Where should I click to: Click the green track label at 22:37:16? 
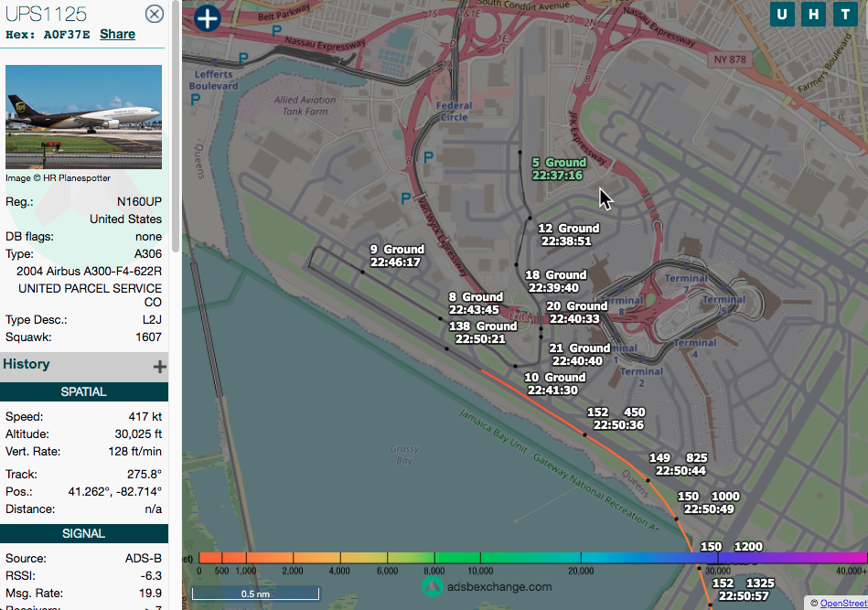coord(558,169)
